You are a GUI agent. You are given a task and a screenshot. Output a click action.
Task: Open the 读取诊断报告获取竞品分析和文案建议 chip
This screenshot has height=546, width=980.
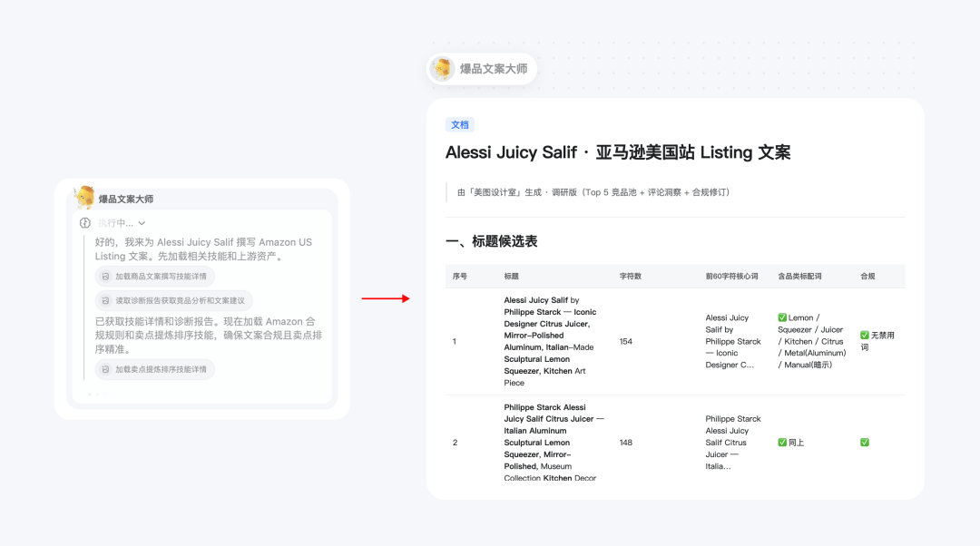(x=173, y=300)
